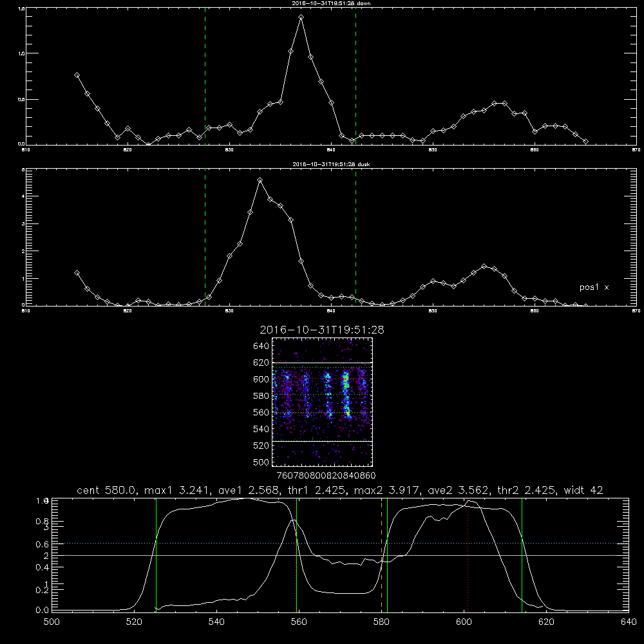The height and width of the screenshot is (644, 644).
Task: Click heatmap y-axis label '640'
Action: pyautogui.click(x=261, y=346)
